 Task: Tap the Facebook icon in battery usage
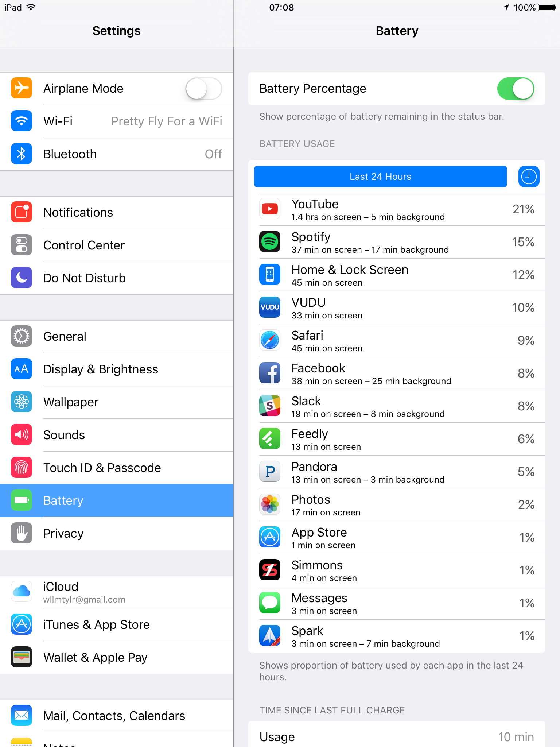(270, 373)
